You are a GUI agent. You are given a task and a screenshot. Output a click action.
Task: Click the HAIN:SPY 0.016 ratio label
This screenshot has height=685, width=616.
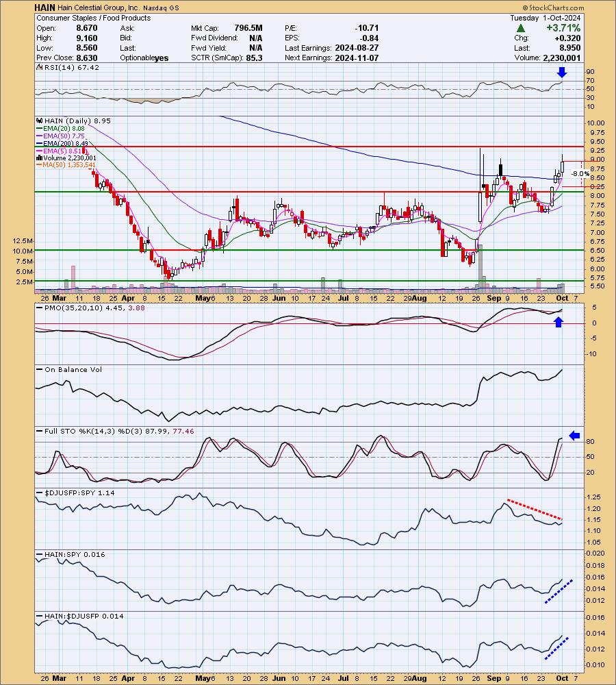click(x=75, y=554)
